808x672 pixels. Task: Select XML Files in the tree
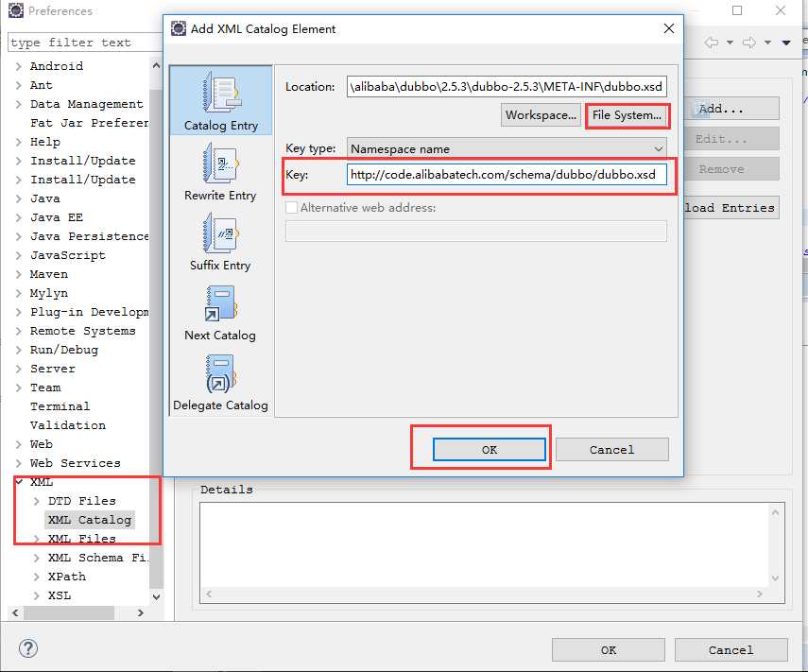(82, 539)
